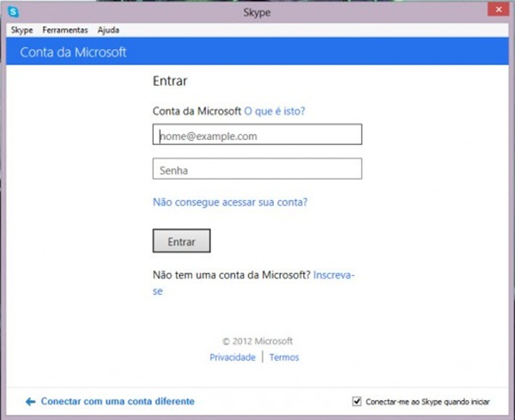Click the Inscreva-se sign-up link
Screen dimensions: 515x420
click(x=334, y=275)
